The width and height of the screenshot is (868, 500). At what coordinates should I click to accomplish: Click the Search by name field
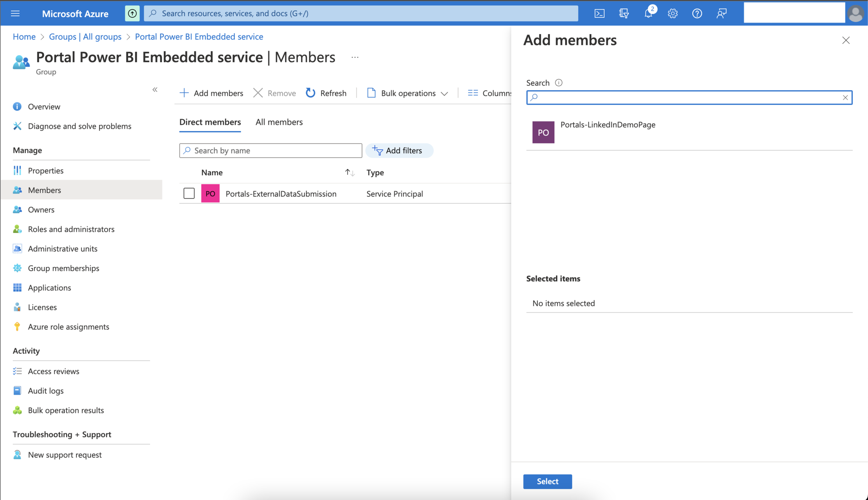click(x=271, y=150)
